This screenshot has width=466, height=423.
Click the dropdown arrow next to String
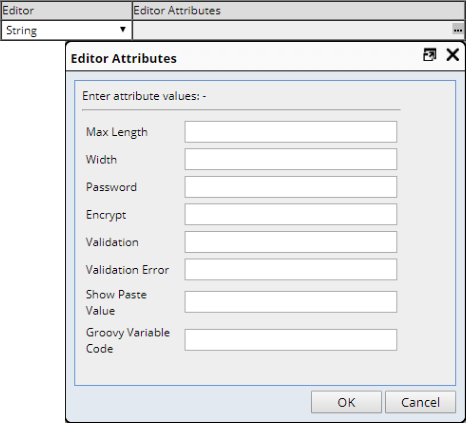123,30
